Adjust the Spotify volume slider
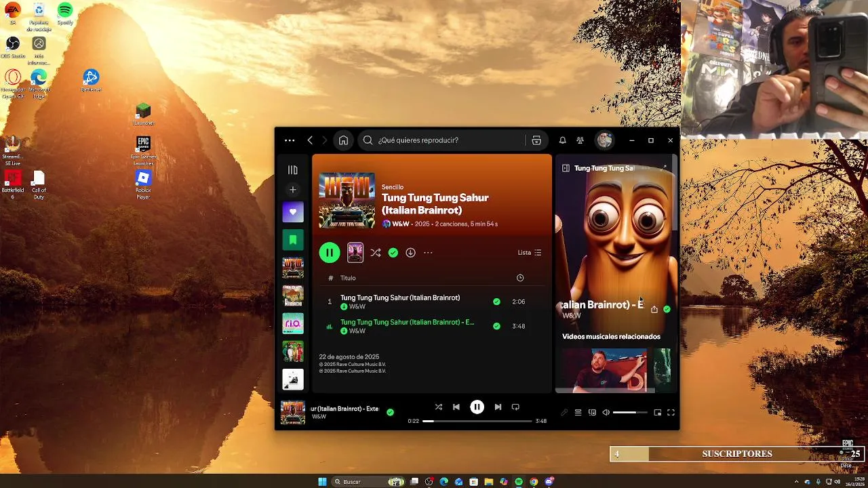This screenshot has height=488, width=868. click(x=630, y=413)
